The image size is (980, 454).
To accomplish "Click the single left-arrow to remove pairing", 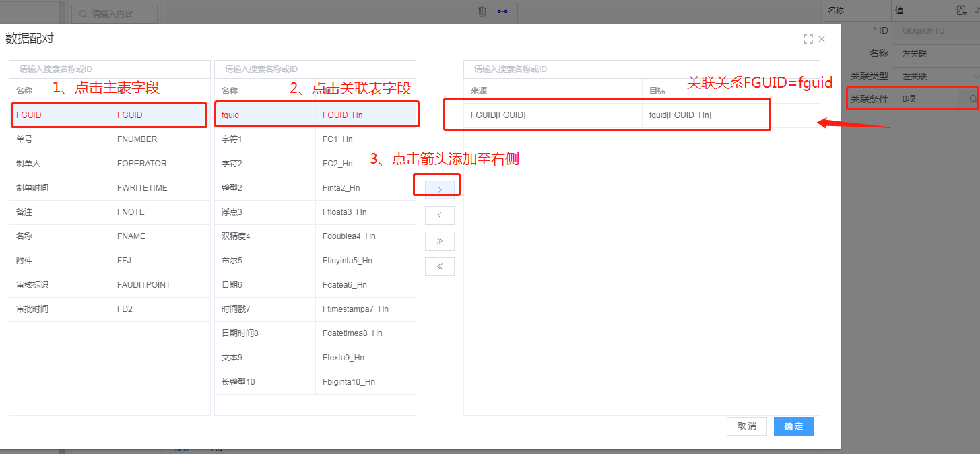I will point(440,216).
